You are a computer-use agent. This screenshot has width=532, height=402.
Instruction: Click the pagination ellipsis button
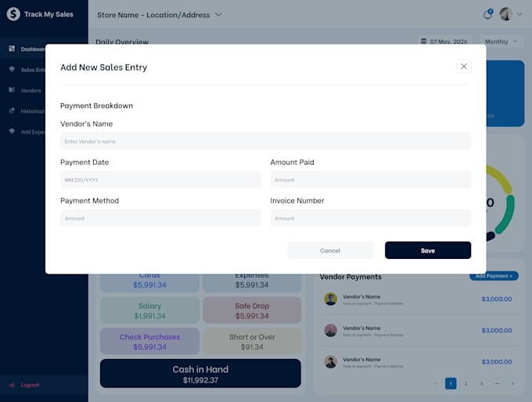point(497,383)
